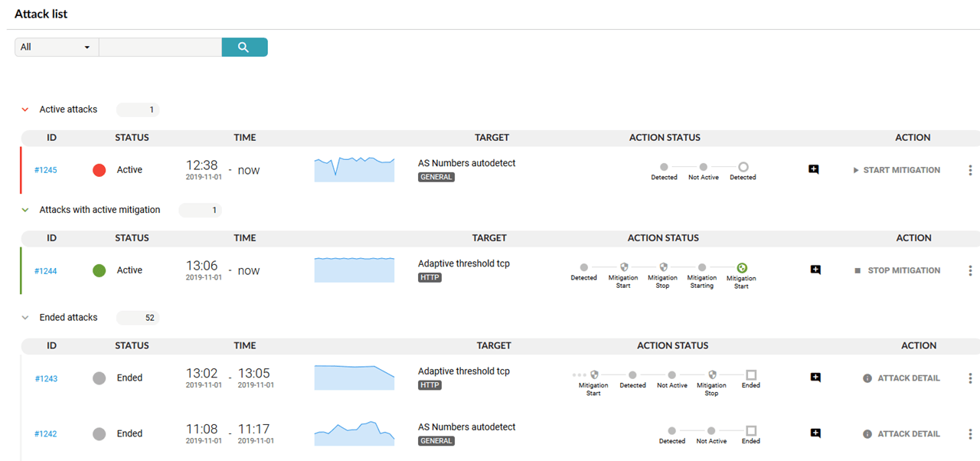Open three-dot menu for attack #1243
The height and width of the screenshot is (461, 980).
(x=970, y=378)
